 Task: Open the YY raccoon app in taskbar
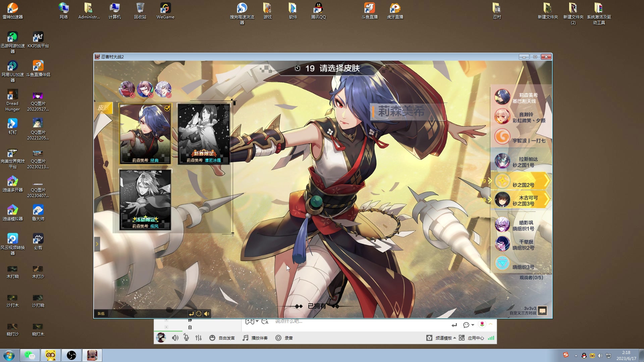click(x=51, y=355)
